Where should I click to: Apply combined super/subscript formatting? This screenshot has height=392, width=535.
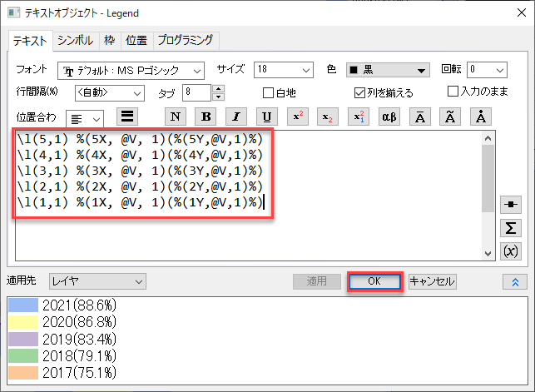click(x=359, y=117)
